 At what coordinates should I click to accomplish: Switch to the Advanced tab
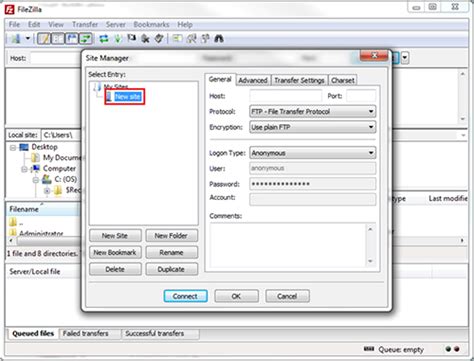(x=253, y=80)
